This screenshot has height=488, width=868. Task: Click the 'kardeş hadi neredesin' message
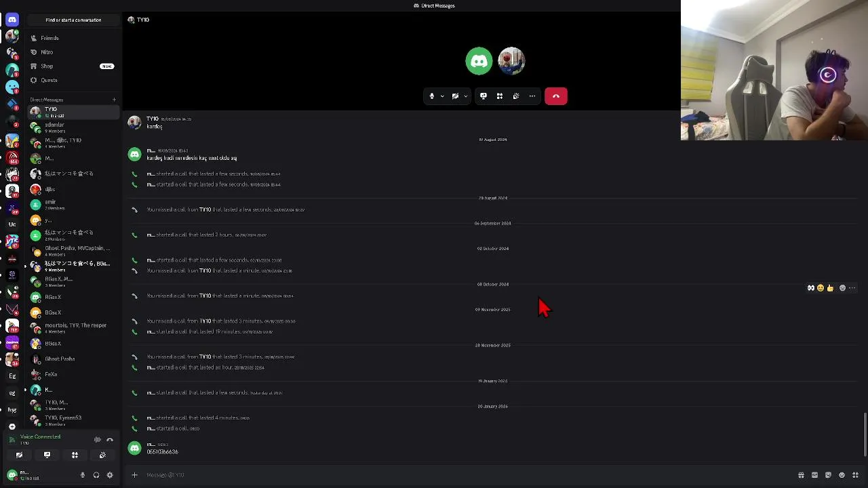tap(192, 158)
